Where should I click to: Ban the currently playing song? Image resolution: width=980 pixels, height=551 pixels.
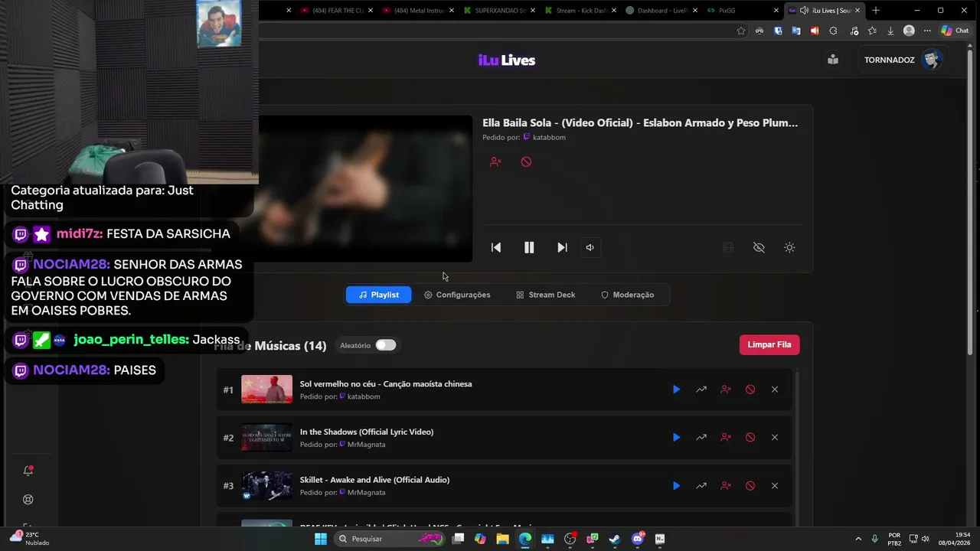point(526,161)
